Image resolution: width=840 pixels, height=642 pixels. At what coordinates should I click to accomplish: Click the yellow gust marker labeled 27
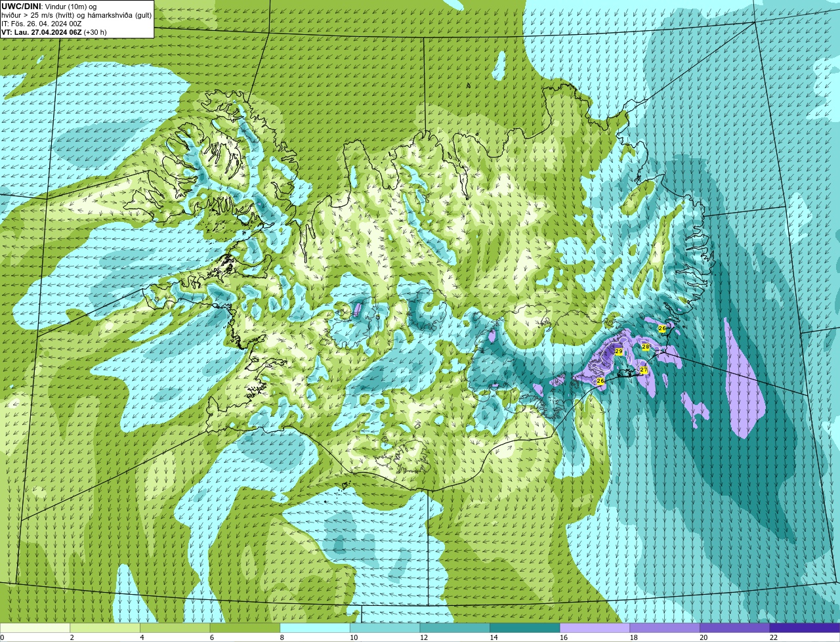pyautogui.click(x=644, y=370)
